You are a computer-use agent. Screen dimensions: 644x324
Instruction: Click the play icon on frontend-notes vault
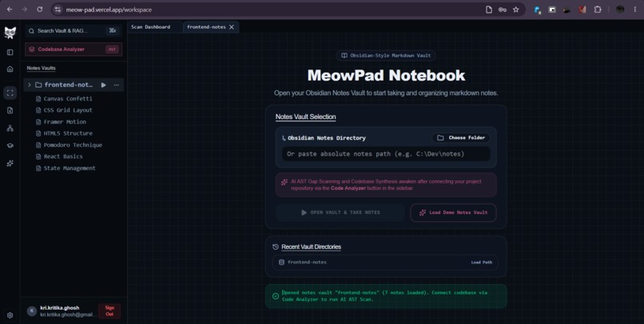(104, 85)
